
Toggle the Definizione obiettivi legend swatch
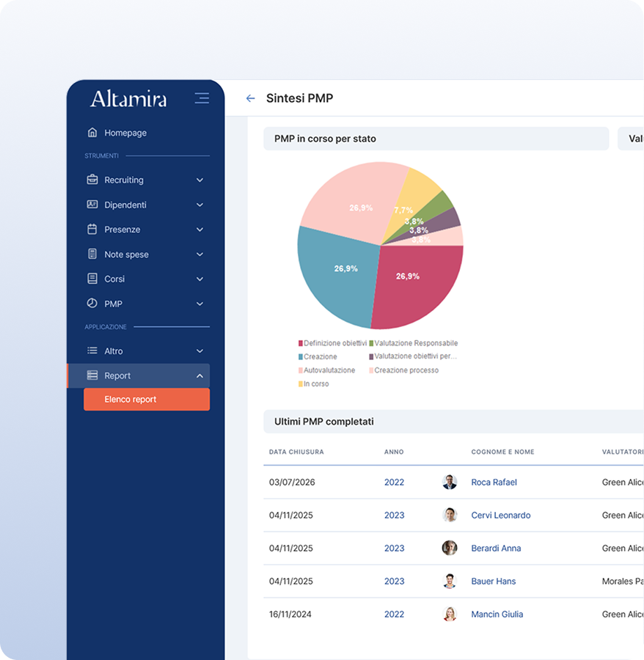pos(301,343)
